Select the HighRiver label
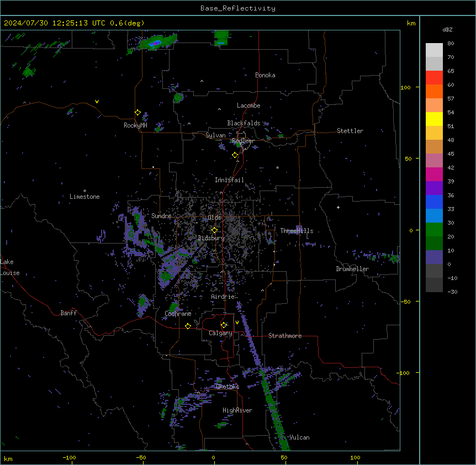 coord(237,410)
